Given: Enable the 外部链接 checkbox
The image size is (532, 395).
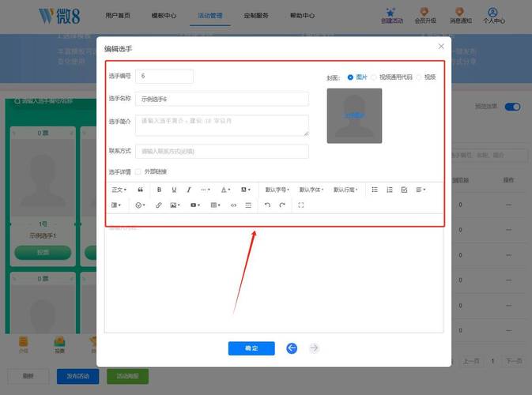Looking at the screenshot, I should pyautogui.click(x=138, y=171).
